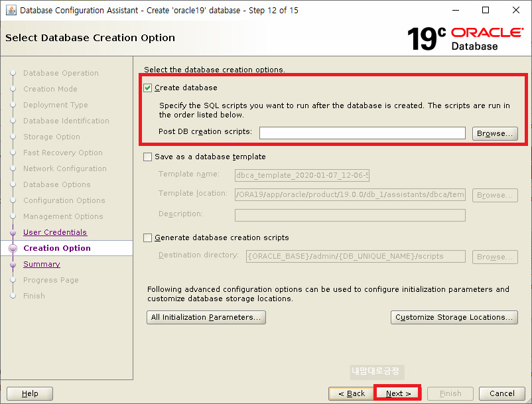
Task: Close the Database Configuration Assistant window
Action: pyautogui.click(x=516, y=10)
